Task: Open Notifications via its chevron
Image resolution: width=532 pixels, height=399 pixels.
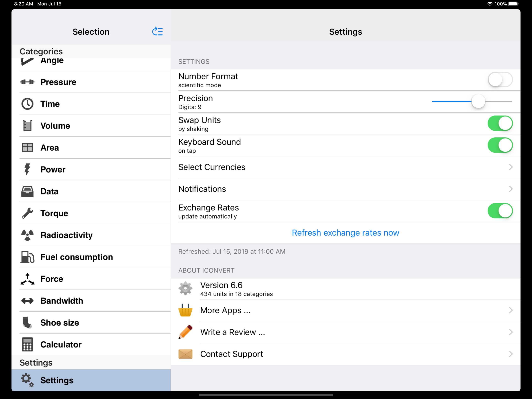Action: tap(511, 189)
